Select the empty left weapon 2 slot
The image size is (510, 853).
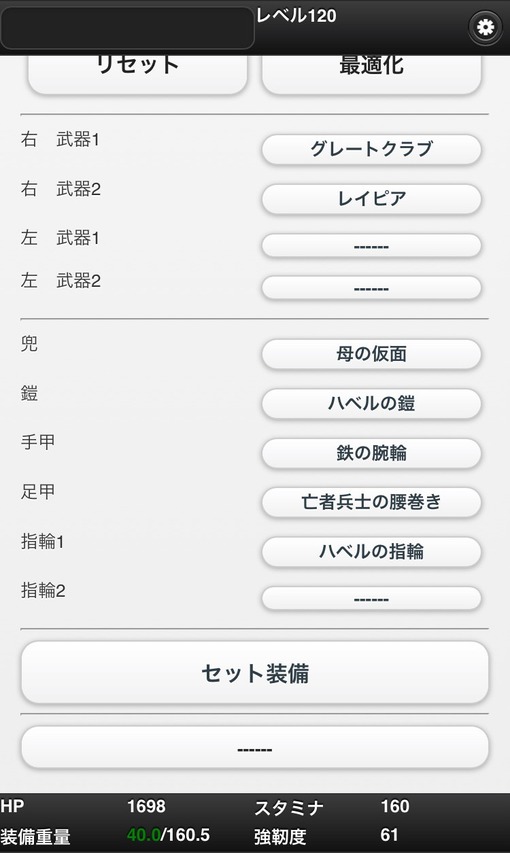[372, 288]
